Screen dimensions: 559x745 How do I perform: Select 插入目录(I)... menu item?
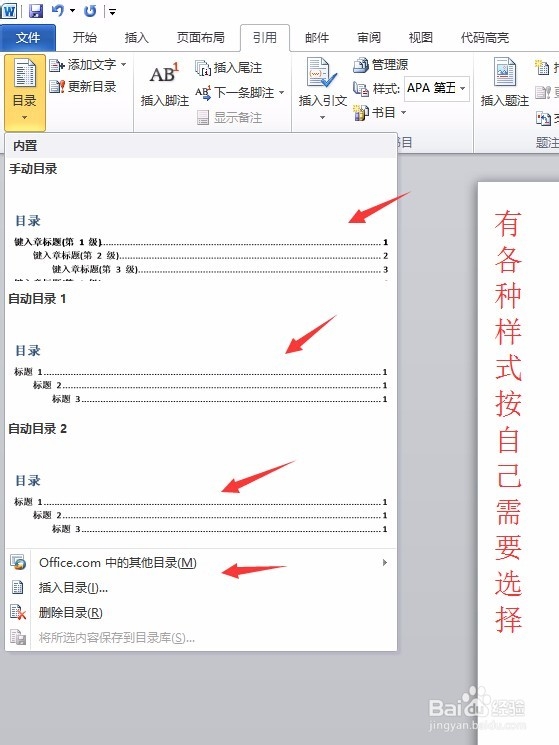tap(200, 588)
